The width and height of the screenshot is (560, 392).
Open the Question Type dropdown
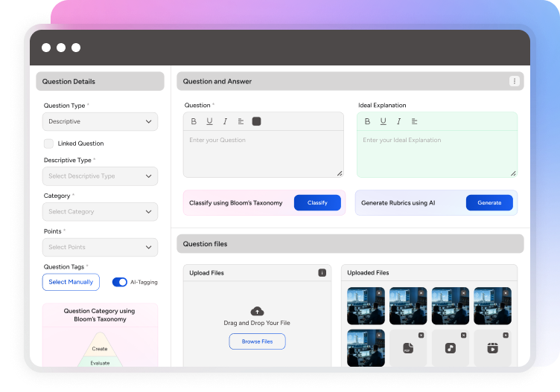pos(100,121)
